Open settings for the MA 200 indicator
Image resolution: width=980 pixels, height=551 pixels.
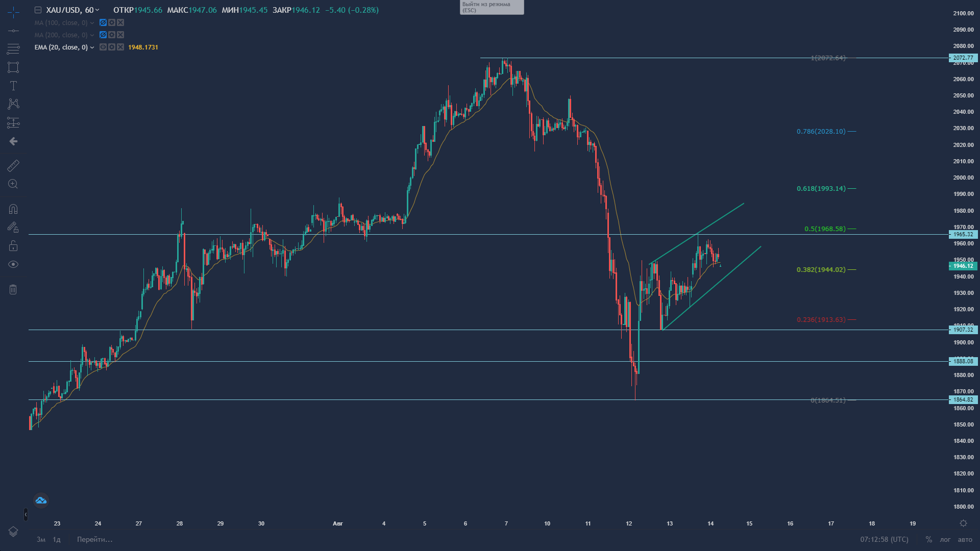click(x=112, y=35)
